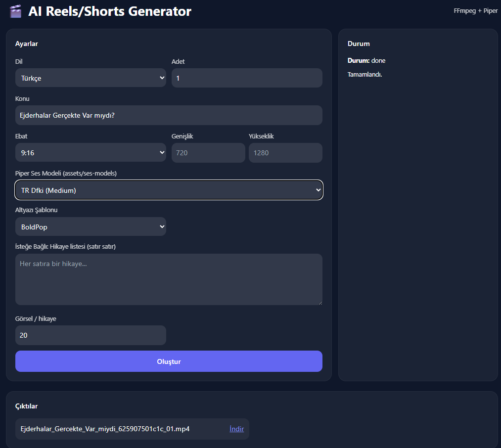This screenshot has width=501, height=448.
Task: Click the Durum done status text
Action: (366, 61)
